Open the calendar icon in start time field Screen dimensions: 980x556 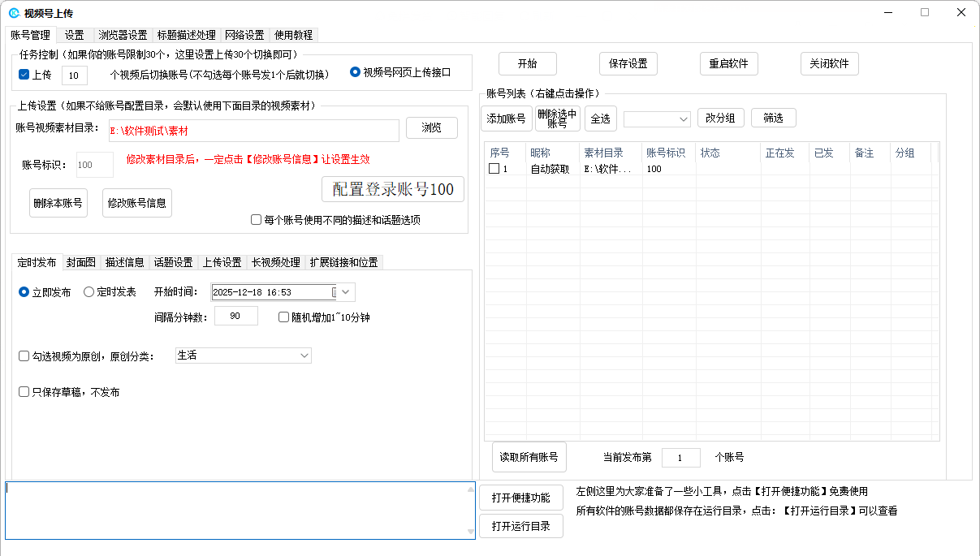point(335,292)
